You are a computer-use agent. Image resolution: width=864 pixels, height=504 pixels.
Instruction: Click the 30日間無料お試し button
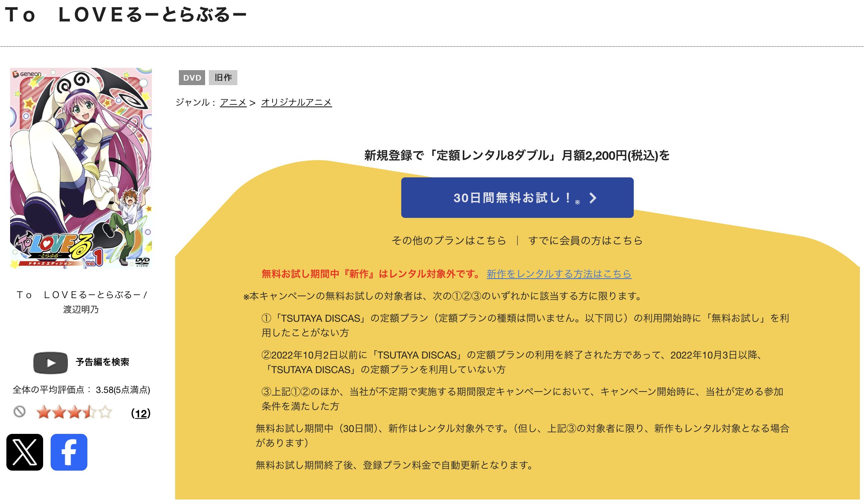pos(517,198)
